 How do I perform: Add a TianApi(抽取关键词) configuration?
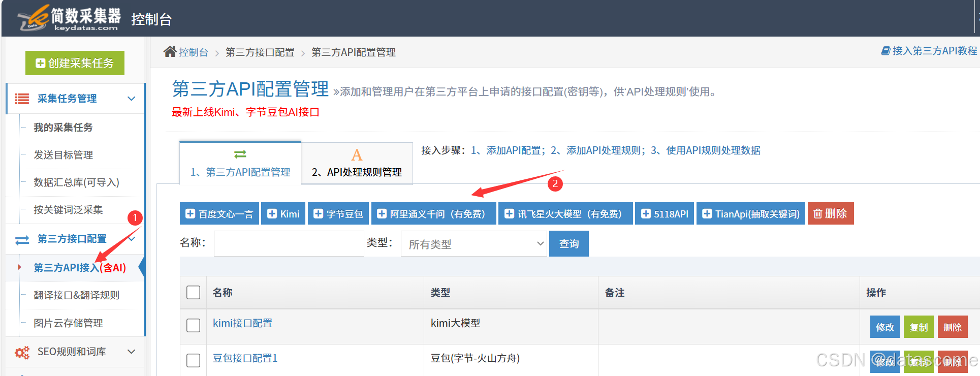(x=751, y=214)
